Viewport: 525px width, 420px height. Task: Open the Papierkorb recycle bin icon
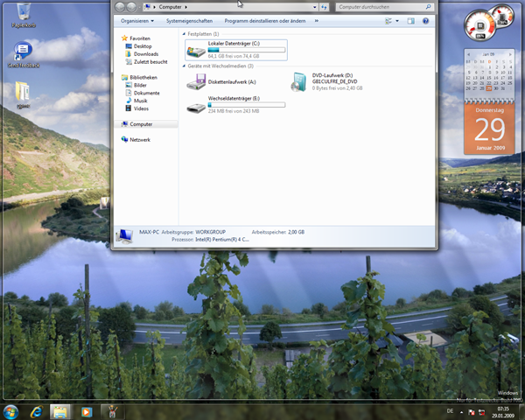23,14
